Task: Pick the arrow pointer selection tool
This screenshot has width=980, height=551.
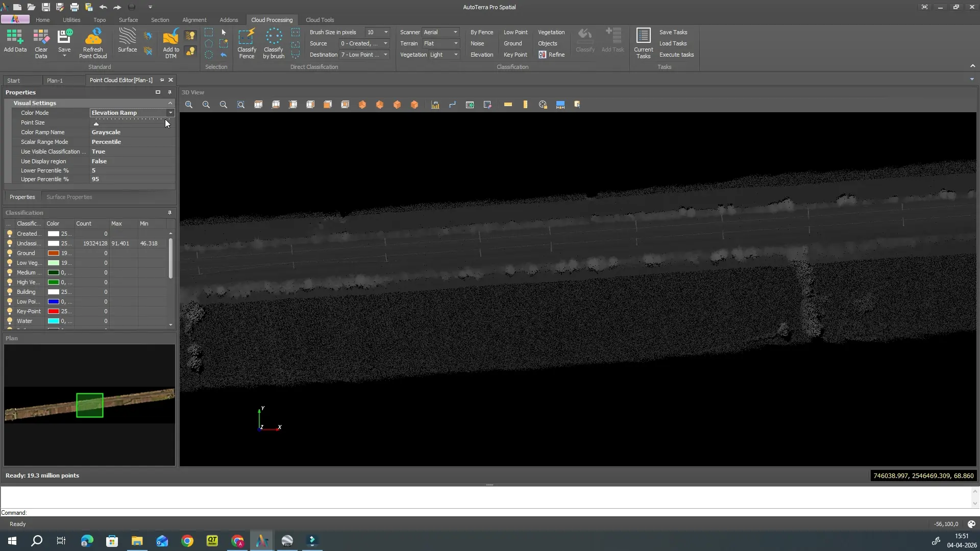Action: (x=224, y=32)
